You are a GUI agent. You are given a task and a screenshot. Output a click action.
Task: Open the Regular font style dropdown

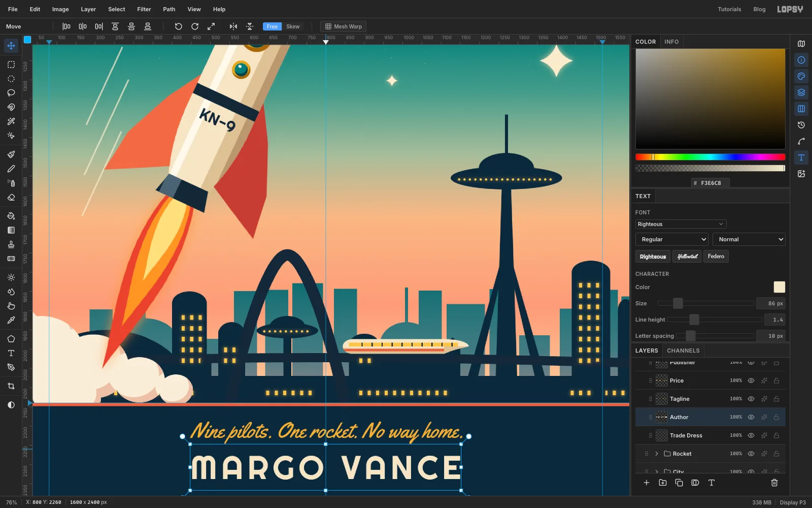click(x=672, y=239)
